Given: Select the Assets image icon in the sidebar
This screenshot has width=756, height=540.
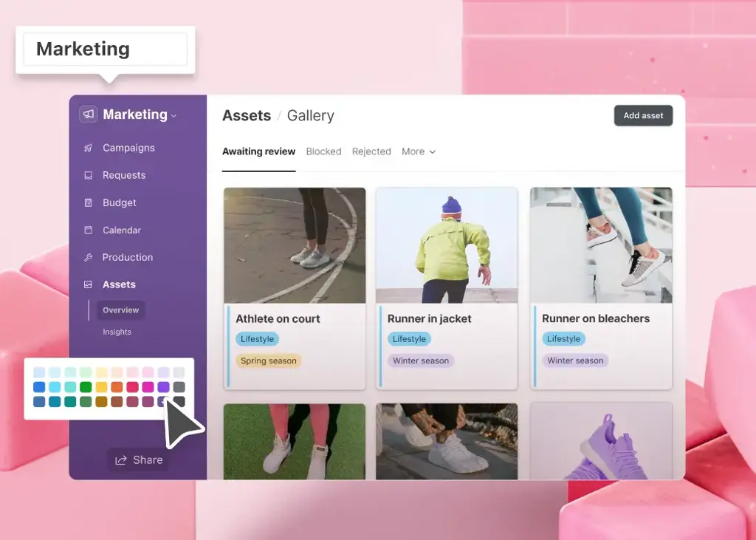Looking at the screenshot, I should (88, 284).
